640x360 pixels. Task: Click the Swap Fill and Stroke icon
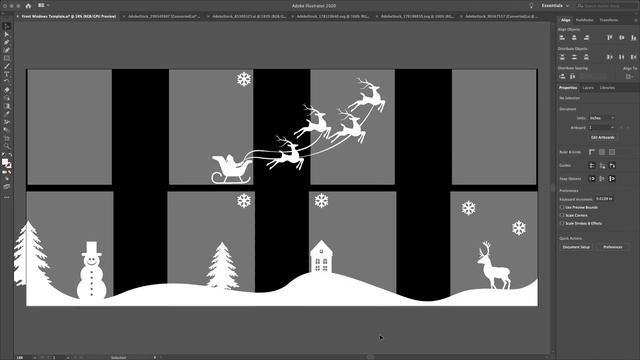point(10,156)
